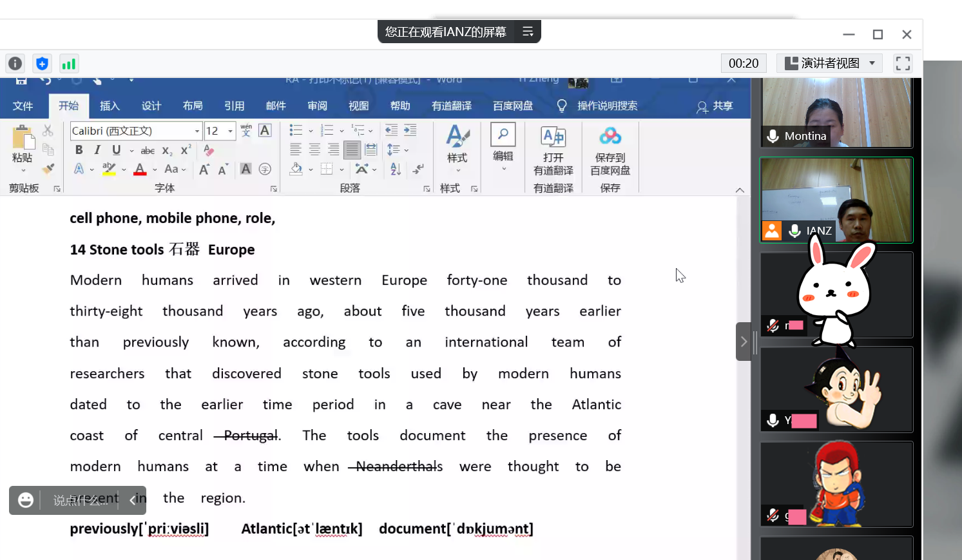This screenshot has width=962, height=560.
Task: Click the Copy icon
Action: point(48,150)
